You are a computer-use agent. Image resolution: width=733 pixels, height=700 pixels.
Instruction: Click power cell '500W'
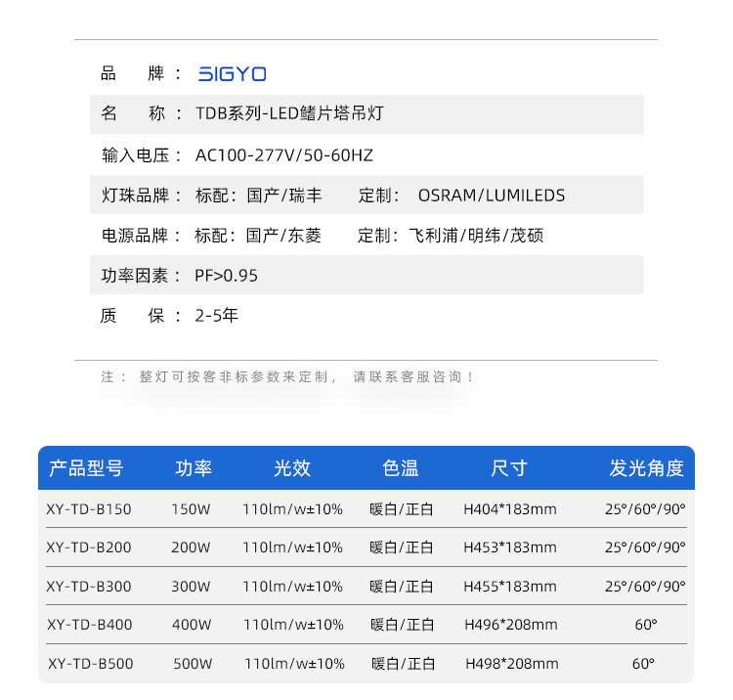tap(193, 664)
